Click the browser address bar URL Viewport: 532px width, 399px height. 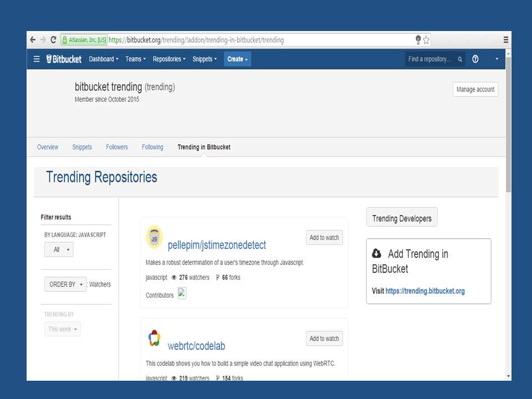click(196, 40)
